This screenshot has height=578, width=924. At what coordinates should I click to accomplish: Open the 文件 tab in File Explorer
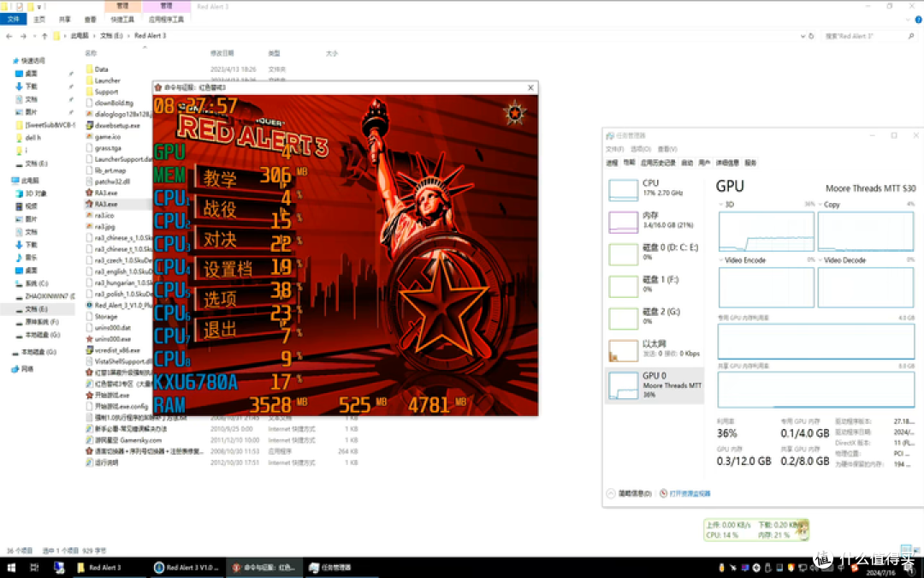click(x=13, y=20)
